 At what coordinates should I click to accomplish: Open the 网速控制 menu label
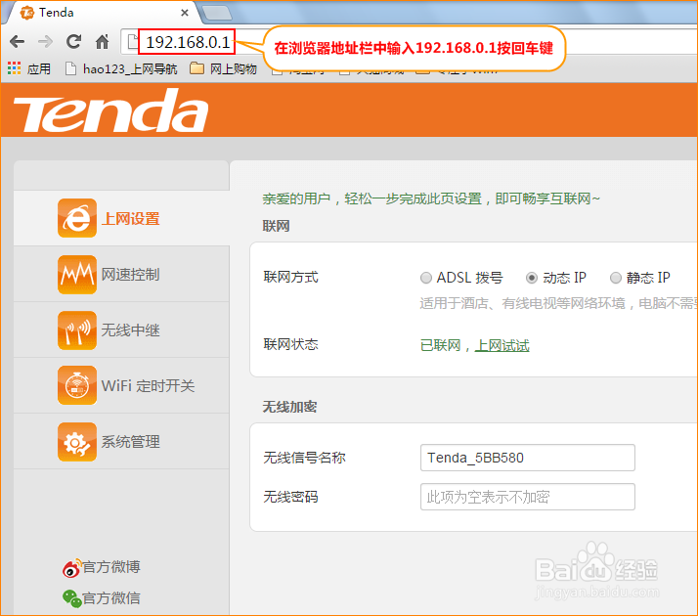pos(130,274)
